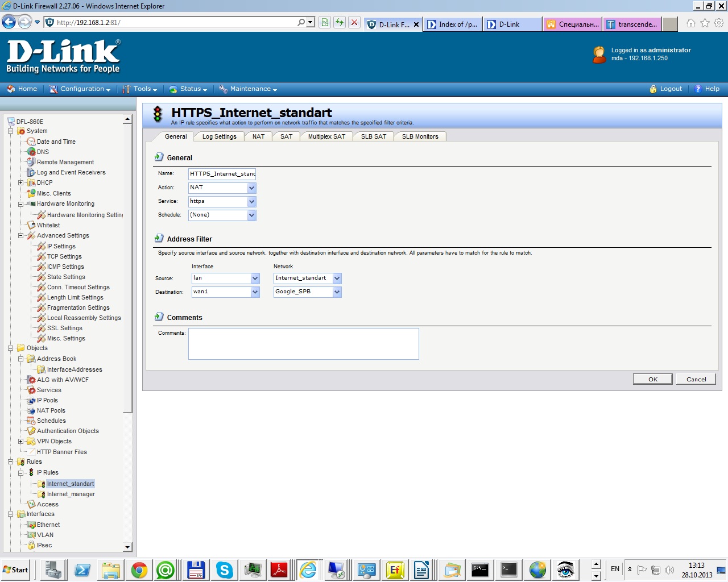728x582 pixels.
Task: Click the ALG with AV/WCF icon
Action: pyautogui.click(x=31, y=380)
